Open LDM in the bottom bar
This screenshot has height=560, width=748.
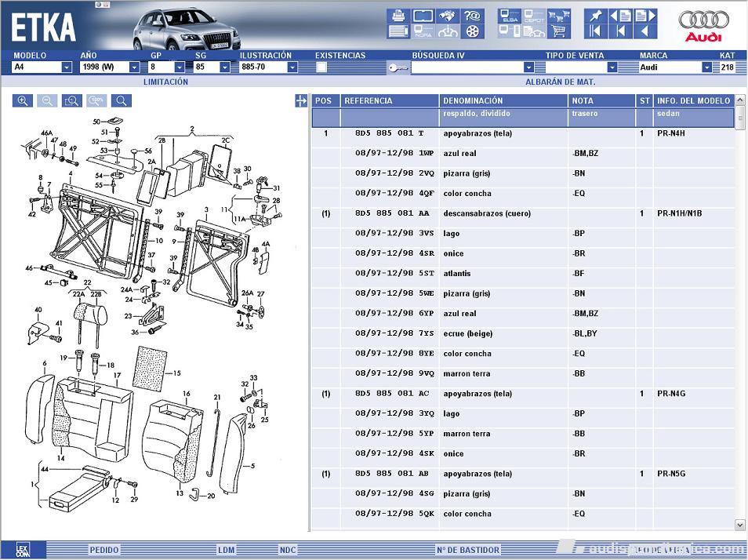click(226, 550)
